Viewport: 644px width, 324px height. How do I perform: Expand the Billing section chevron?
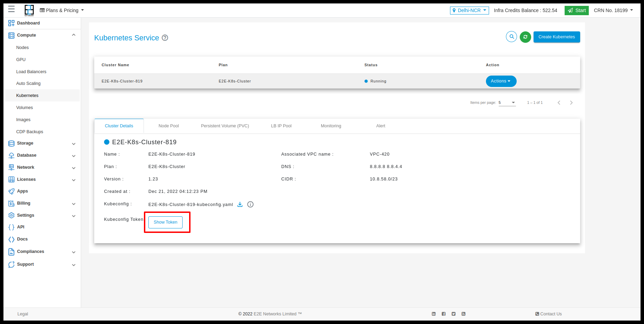[74, 204]
